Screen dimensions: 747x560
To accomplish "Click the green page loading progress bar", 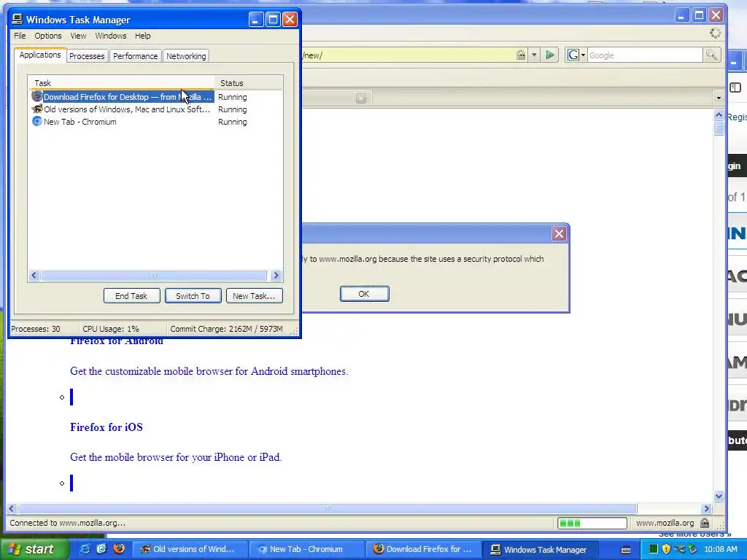I will pos(592,523).
